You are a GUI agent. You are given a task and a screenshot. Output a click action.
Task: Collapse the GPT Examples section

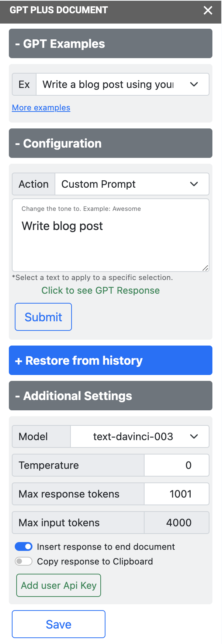(111, 43)
